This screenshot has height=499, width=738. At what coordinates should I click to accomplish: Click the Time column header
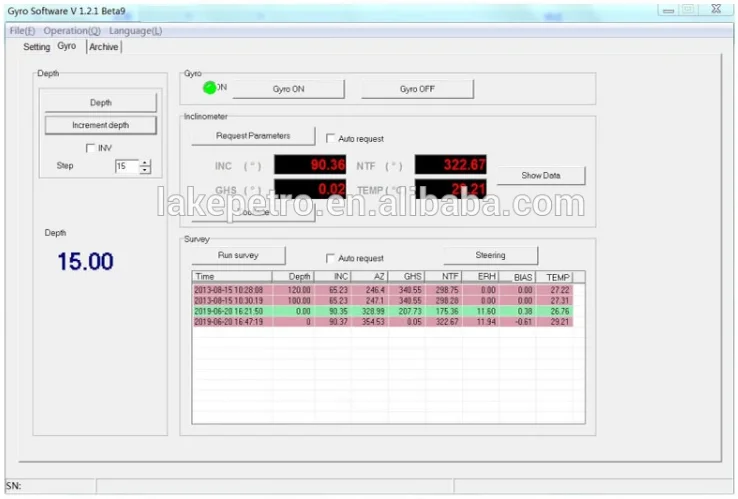coord(232,276)
